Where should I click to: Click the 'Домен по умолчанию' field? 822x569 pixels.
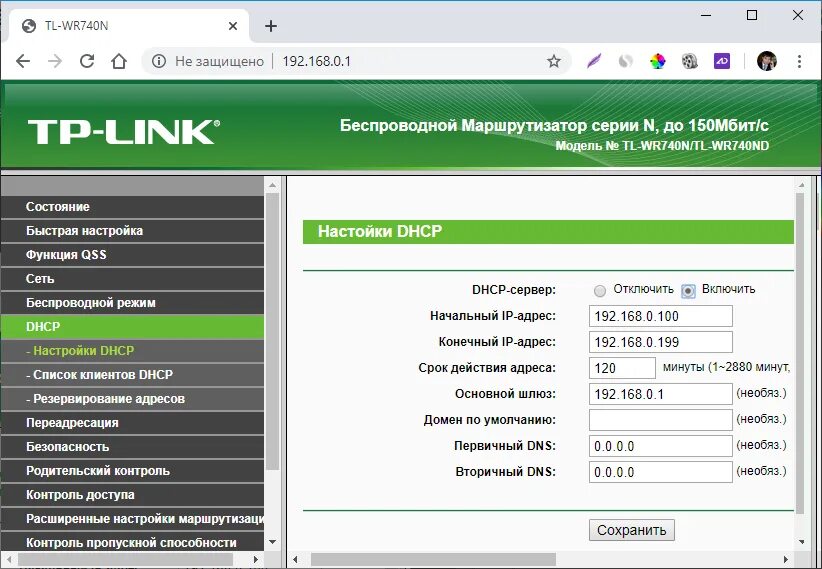(661, 420)
